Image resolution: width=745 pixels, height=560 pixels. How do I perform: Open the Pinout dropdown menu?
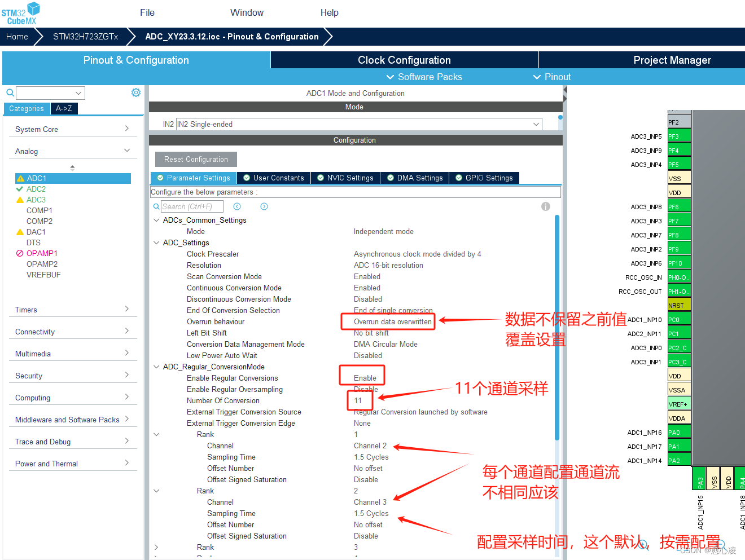coord(552,77)
